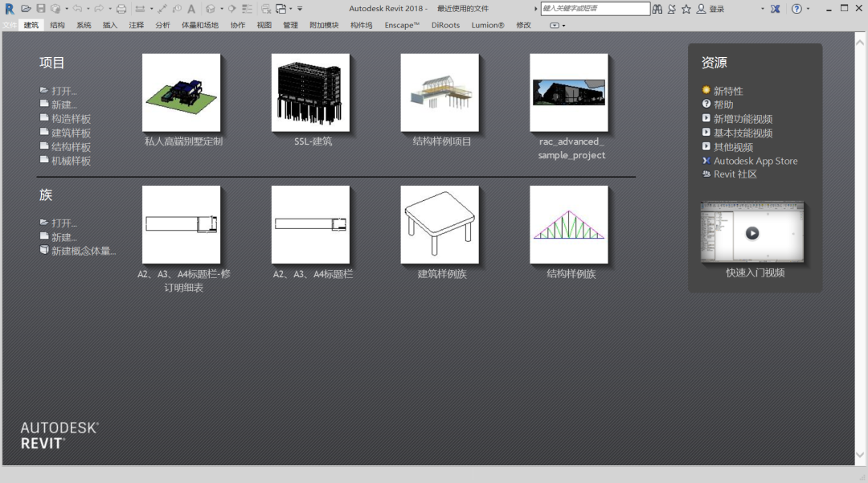The image size is (868, 483).
Task: Open the rac_advanced_sample_project thumbnail
Action: (x=568, y=92)
